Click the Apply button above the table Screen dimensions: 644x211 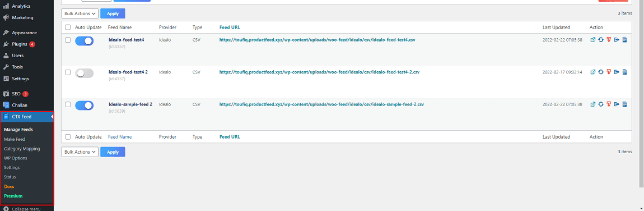[x=113, y=13]
